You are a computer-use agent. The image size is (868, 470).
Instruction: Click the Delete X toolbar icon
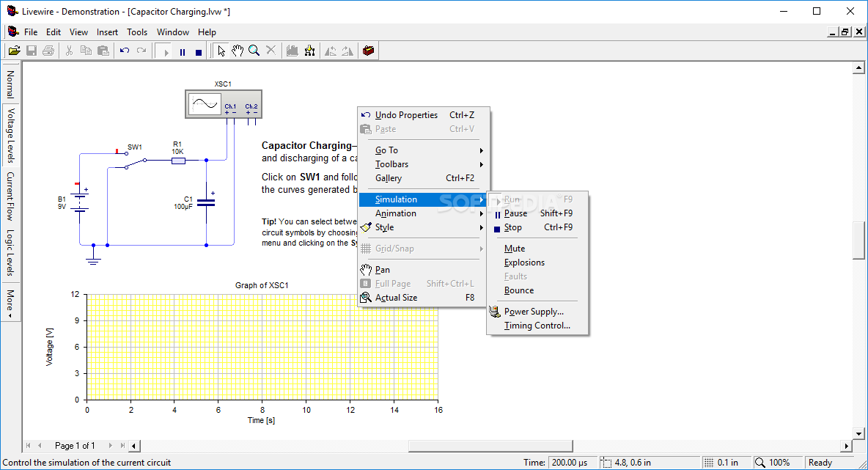tap(271, 51)
